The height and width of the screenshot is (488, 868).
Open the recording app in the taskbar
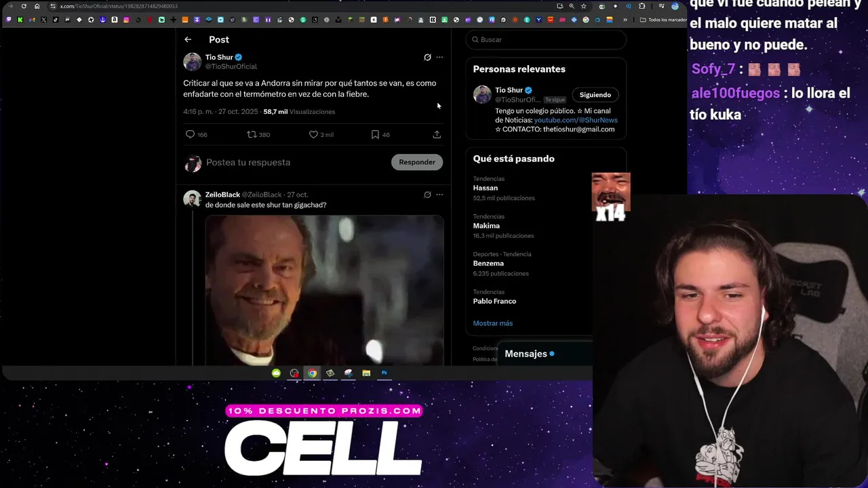[x=294, y=373]
